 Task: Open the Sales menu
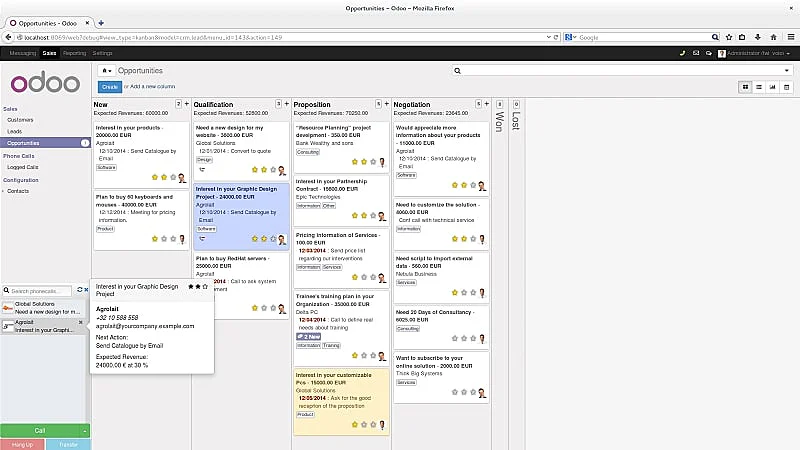[49, 53]
